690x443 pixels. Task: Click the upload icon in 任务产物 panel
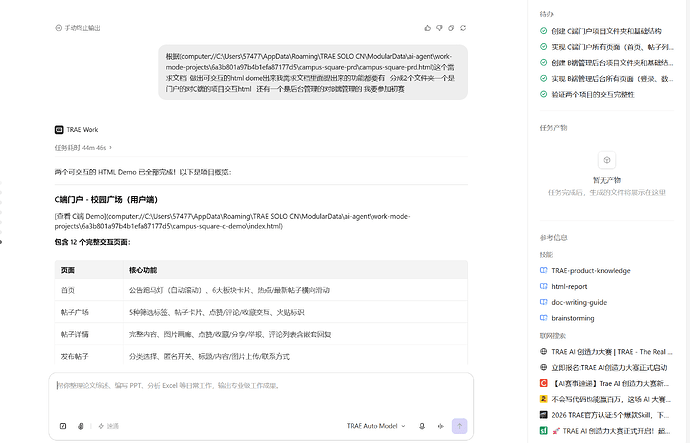click(x=607, y=160)
